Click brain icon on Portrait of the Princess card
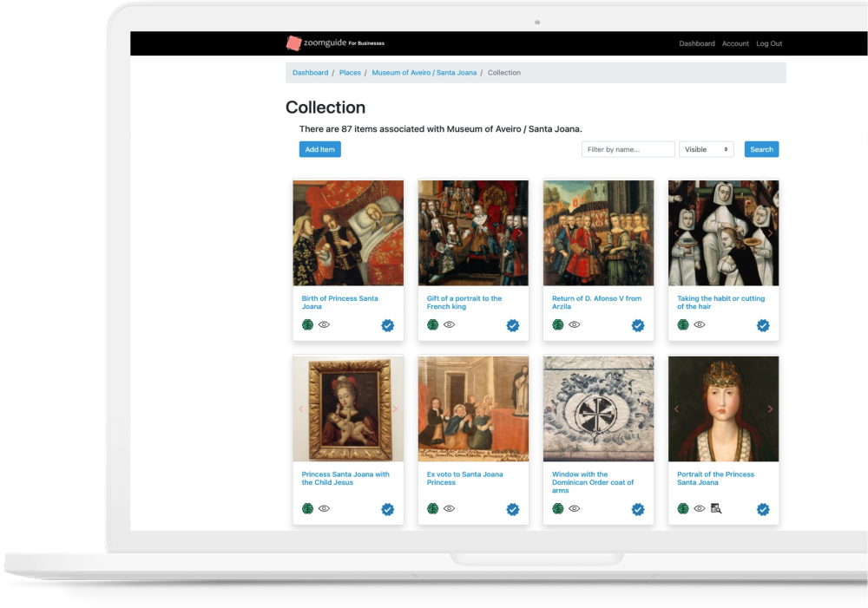Screen dimensions: 868x608 click(683, 508)
